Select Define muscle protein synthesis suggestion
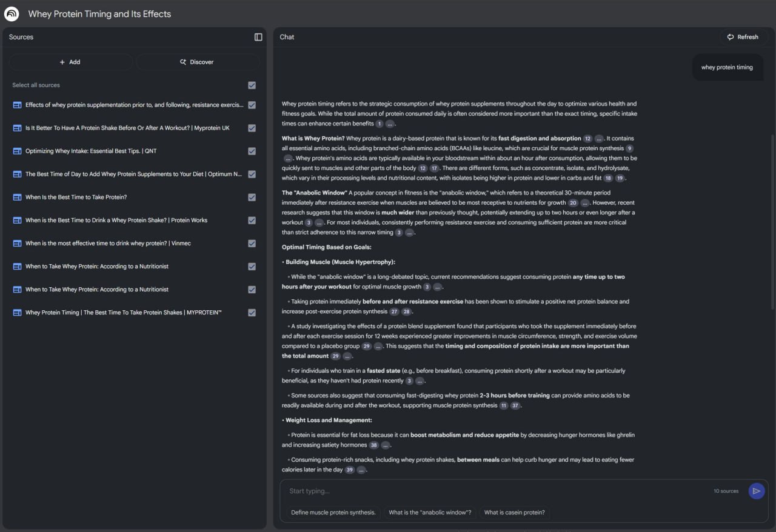The width and height of the screenshot is (776, 532). (333, 513)
